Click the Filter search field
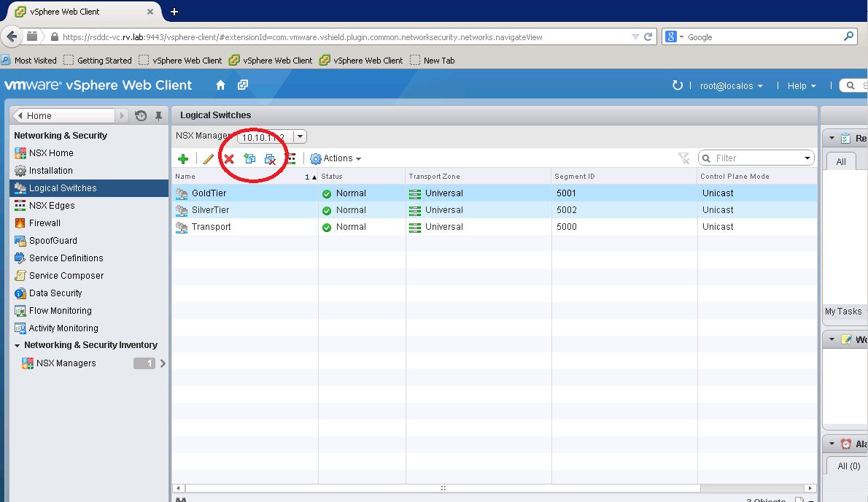The width and height of the screenshot is (868, 502). coord(757,158)
